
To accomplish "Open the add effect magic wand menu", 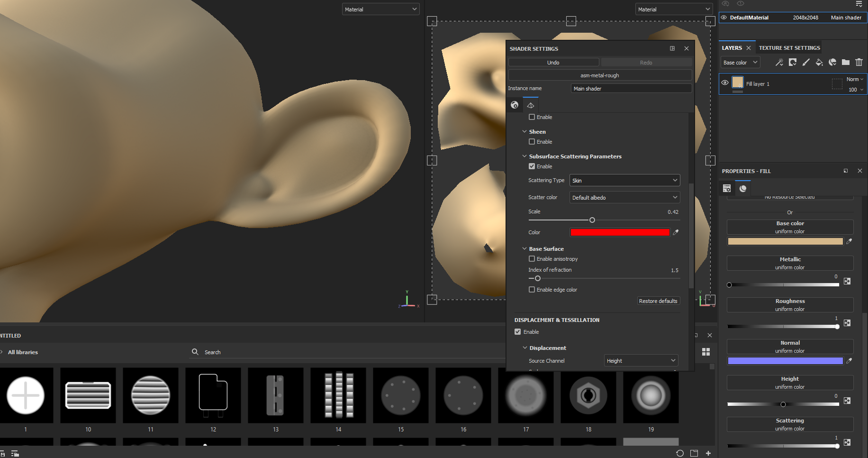I will [779, 62].
